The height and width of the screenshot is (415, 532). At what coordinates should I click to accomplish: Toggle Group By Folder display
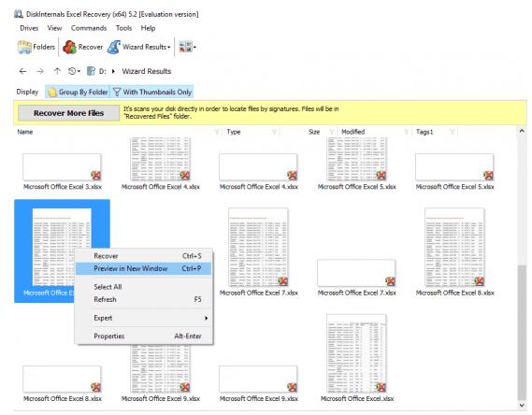pos(78,92)
